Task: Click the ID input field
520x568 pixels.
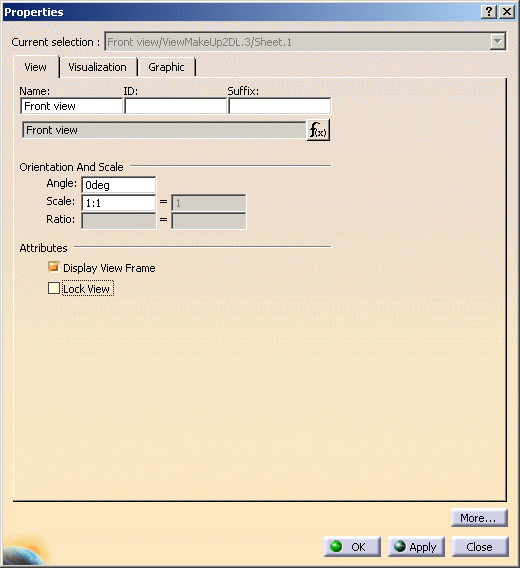Action: tap(175, 106)
